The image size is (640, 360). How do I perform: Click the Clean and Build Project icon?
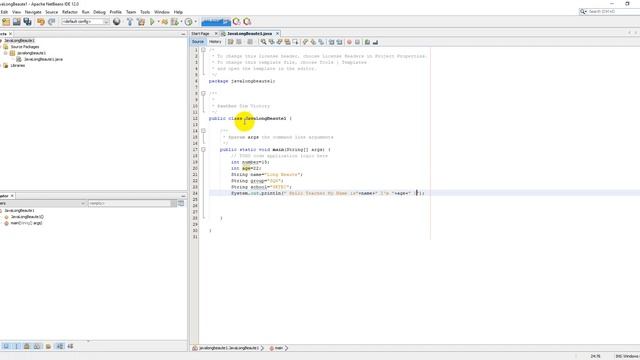[141, 22]
